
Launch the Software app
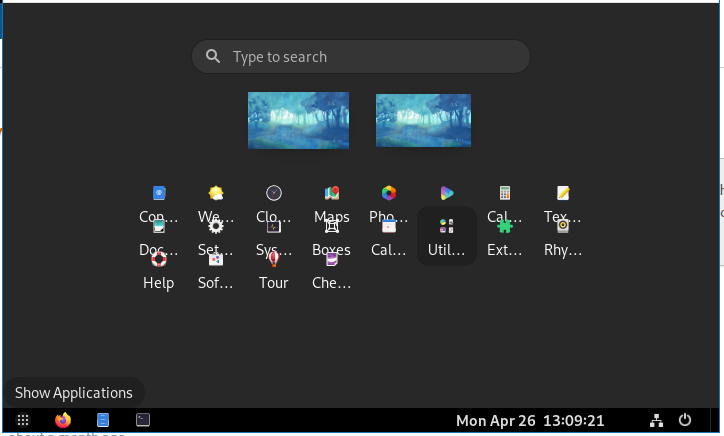click(216, 260)
